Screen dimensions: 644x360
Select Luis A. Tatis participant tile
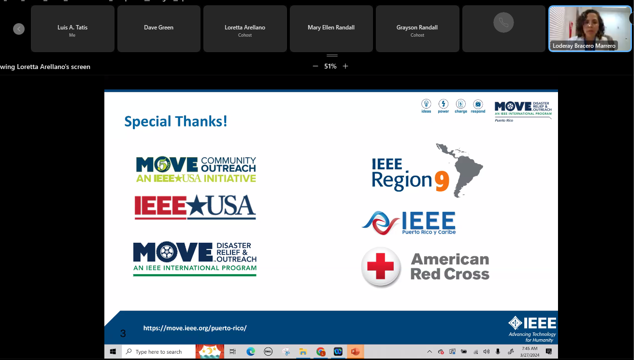72,28
